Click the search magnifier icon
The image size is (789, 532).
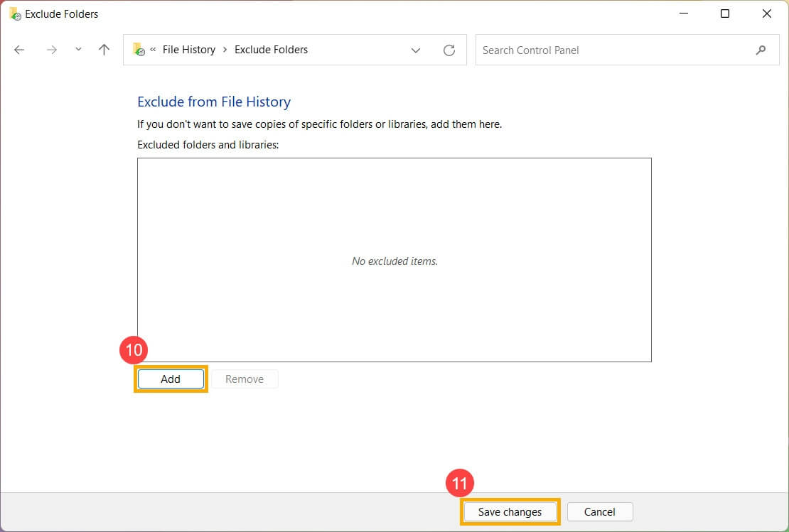(x=761, y=50)
